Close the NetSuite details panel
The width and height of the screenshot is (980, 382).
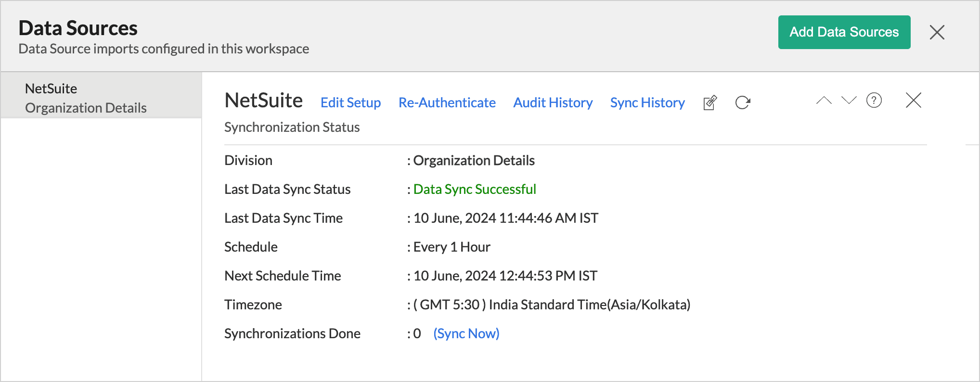coord(913,100)
